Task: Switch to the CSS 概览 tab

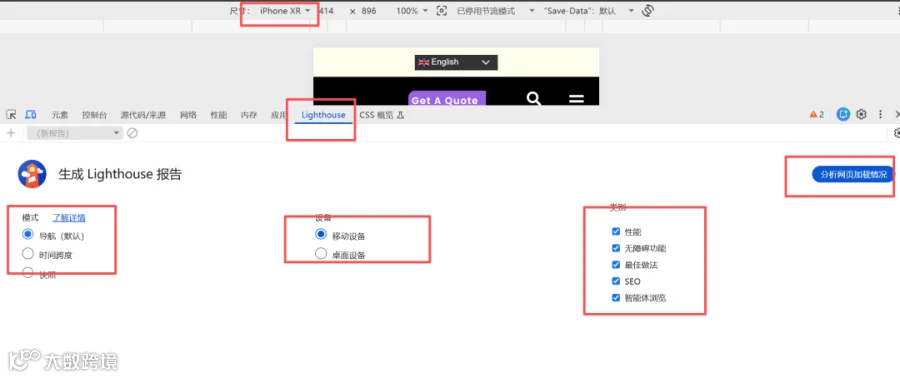Action: pos(382,115)
